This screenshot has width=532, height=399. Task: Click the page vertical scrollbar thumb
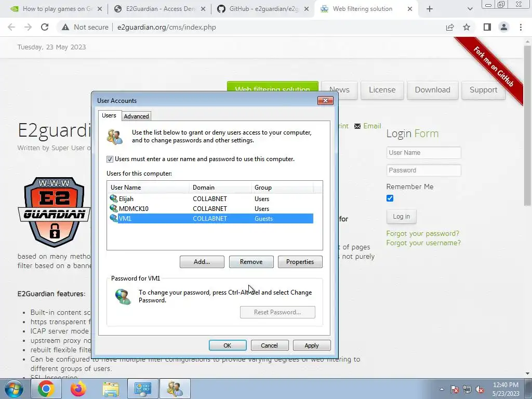(x=527, y=125)
